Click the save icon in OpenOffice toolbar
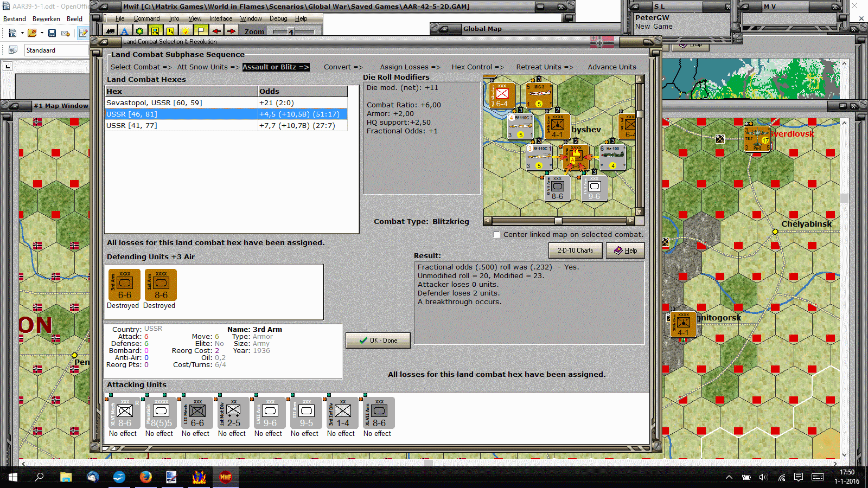Viewport: 868px width, 488px height. click(x=52, y=33)
